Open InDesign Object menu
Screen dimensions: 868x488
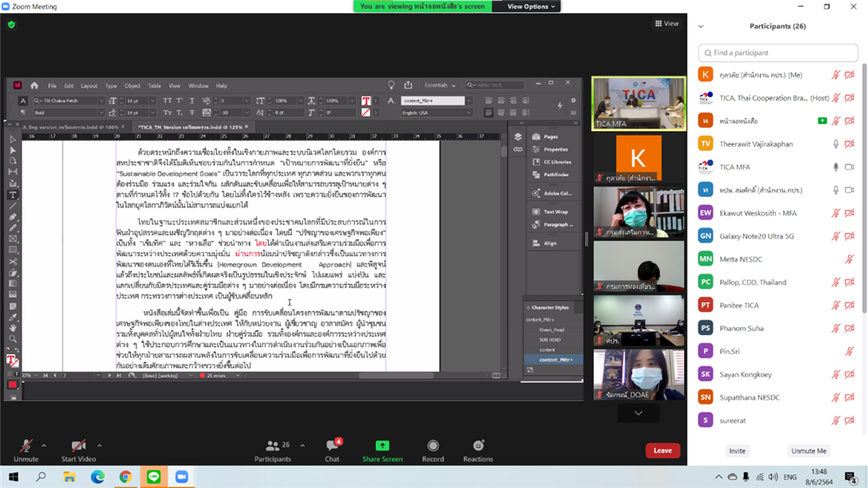pyautogui.click(x=132, y=86)
